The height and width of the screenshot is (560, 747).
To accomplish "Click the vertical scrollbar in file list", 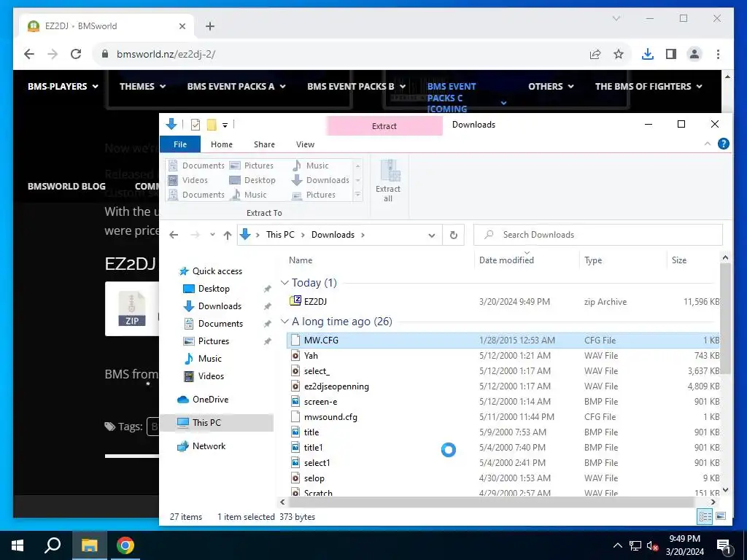I will [725, 318].
